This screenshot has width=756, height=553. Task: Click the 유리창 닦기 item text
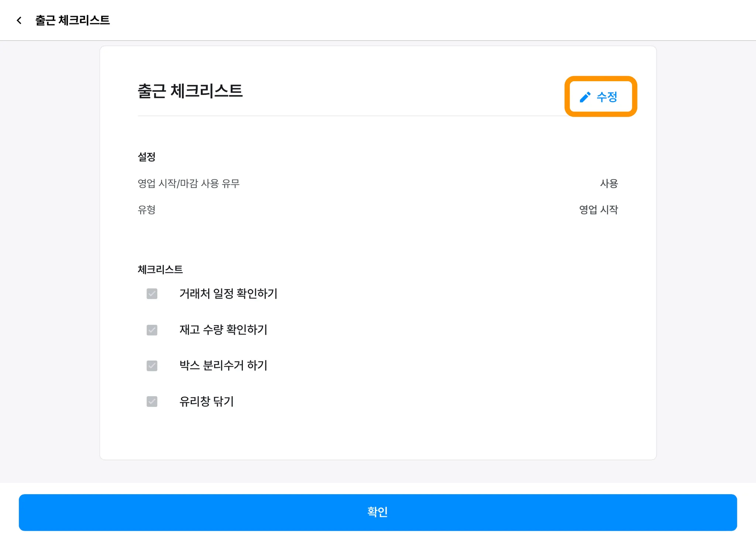pos(206,401)
